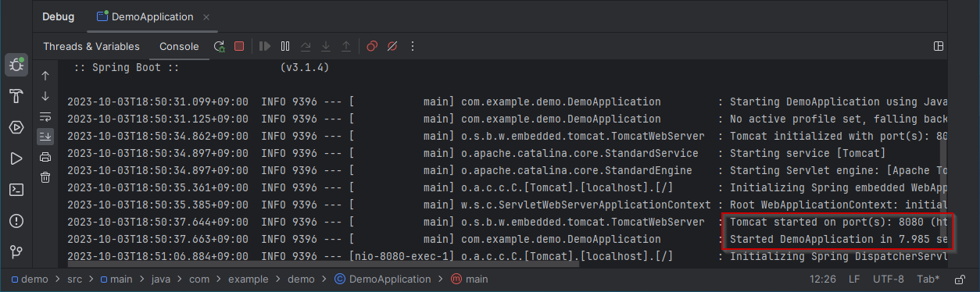
Task: Click the Debug panel title
Action: tap(59, 16)
